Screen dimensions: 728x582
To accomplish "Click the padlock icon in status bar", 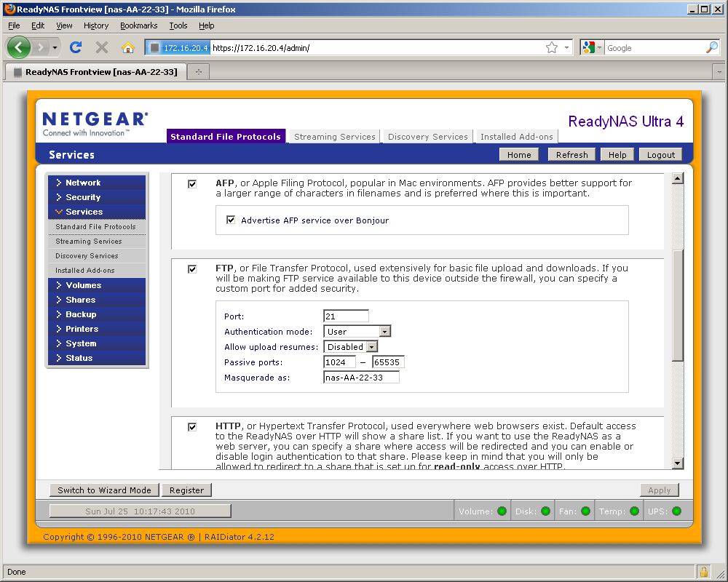I will click(704, 571).
